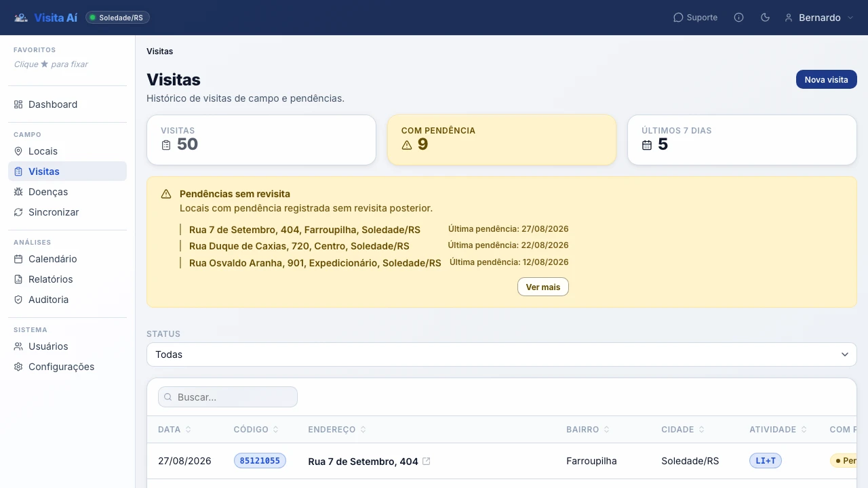Click Última pendência: 22/08/2026 text
Viewport: 868px width, 488px height.
point(508,245)
